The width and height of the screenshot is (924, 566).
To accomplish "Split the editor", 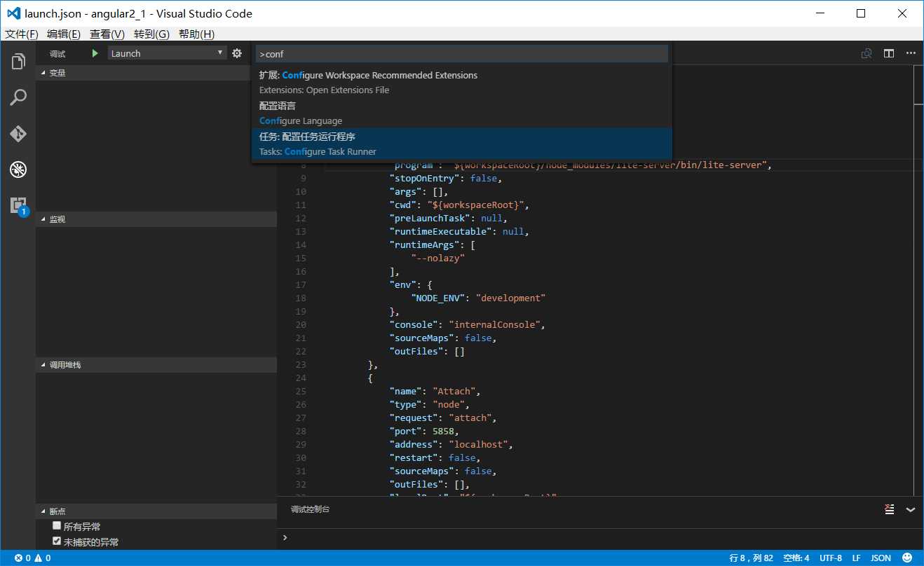I will (889, 53).
